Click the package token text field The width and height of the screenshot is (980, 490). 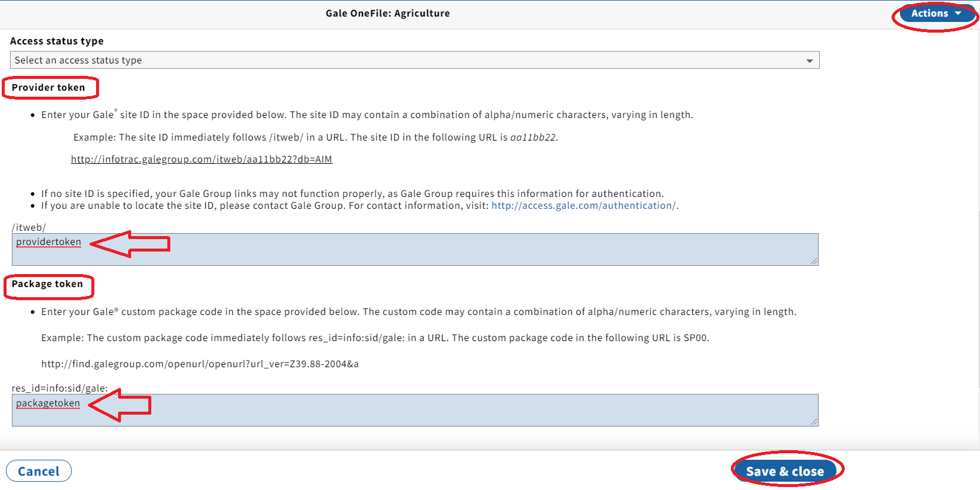(x=415, y=410)
